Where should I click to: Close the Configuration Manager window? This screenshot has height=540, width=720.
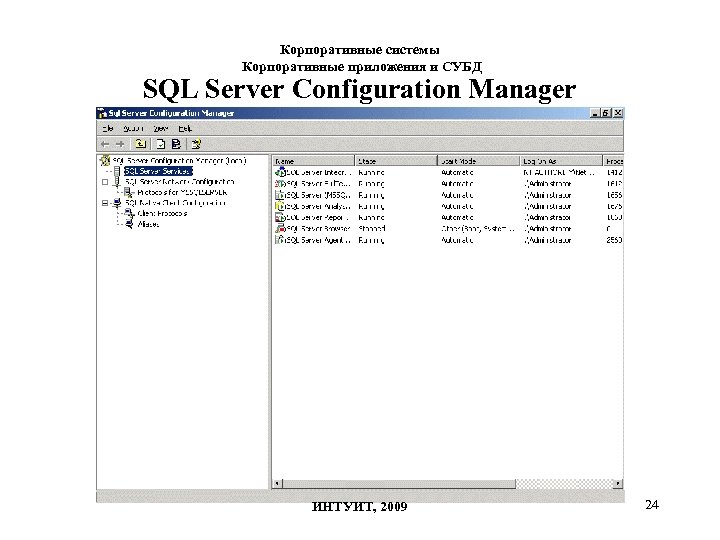(618, 113)
